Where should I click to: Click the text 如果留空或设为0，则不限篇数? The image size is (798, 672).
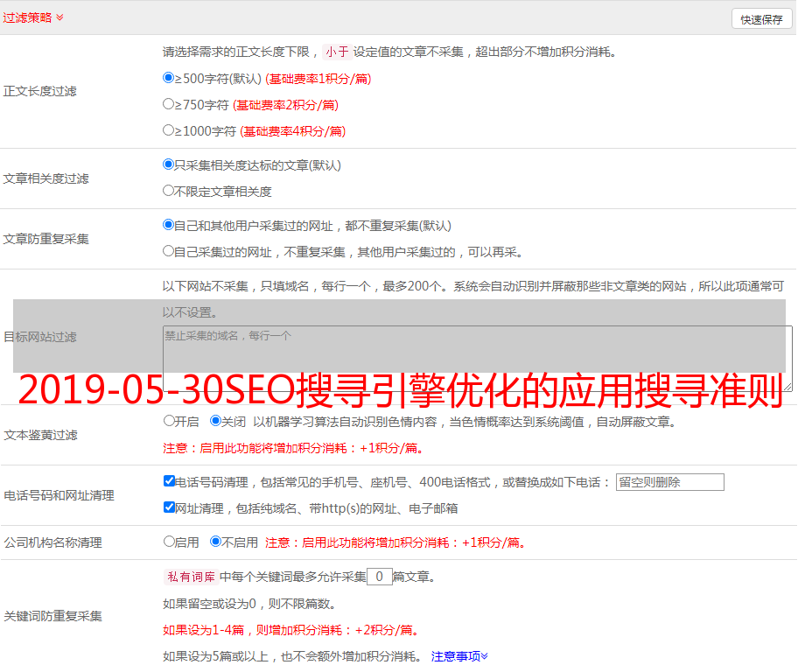[x=249, y=604]
